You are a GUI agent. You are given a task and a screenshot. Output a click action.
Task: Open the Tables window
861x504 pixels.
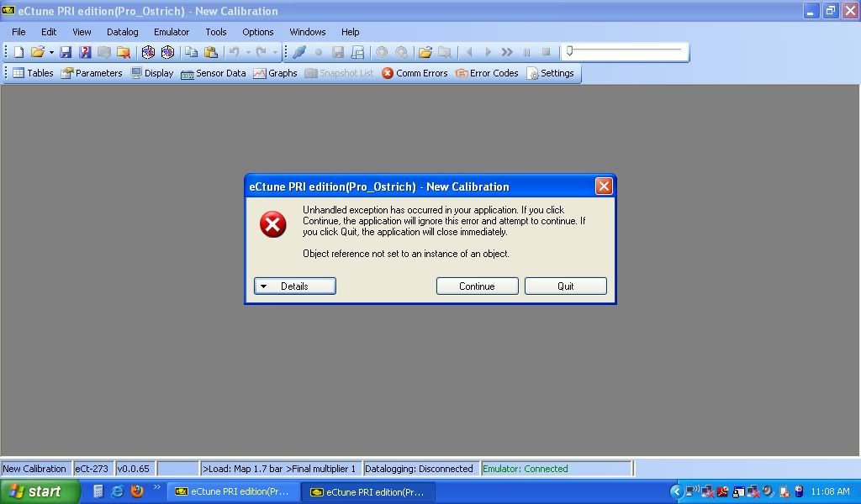33,73
